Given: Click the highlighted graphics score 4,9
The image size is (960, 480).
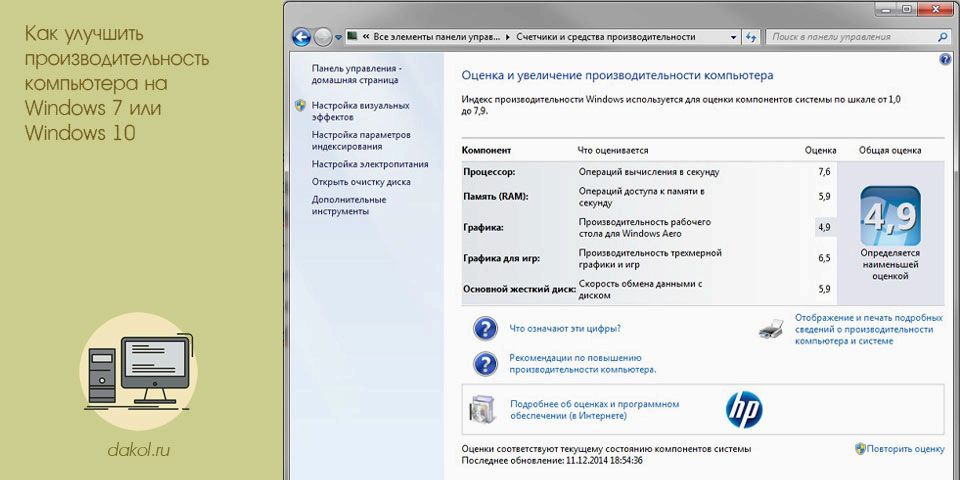Looking at the screenshot, I should click(x=824, y=227).
